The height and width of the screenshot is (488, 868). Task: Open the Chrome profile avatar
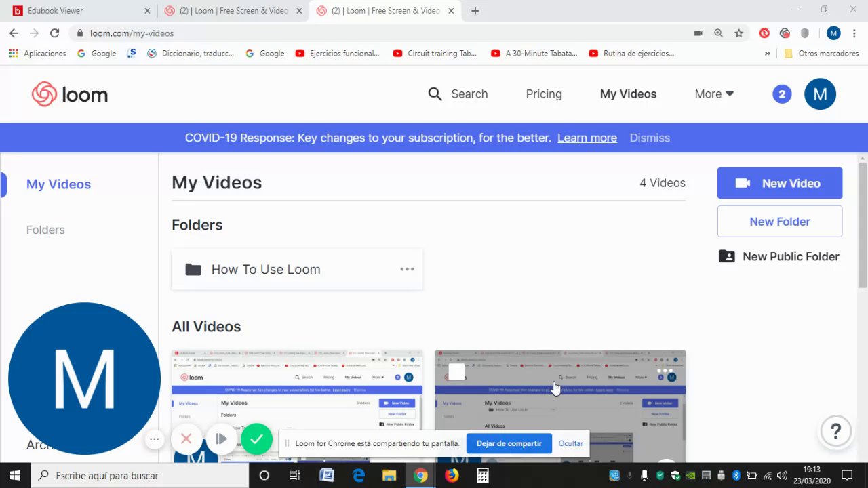(x=833, y=33)
